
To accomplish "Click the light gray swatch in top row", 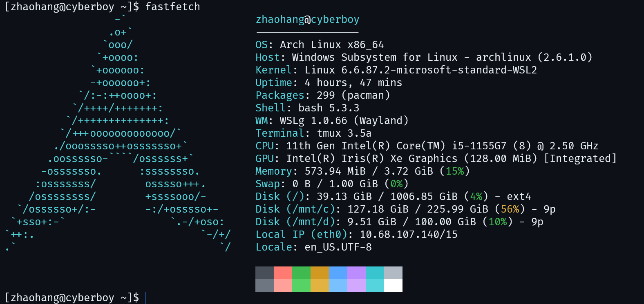I will [x=393, y=273].
